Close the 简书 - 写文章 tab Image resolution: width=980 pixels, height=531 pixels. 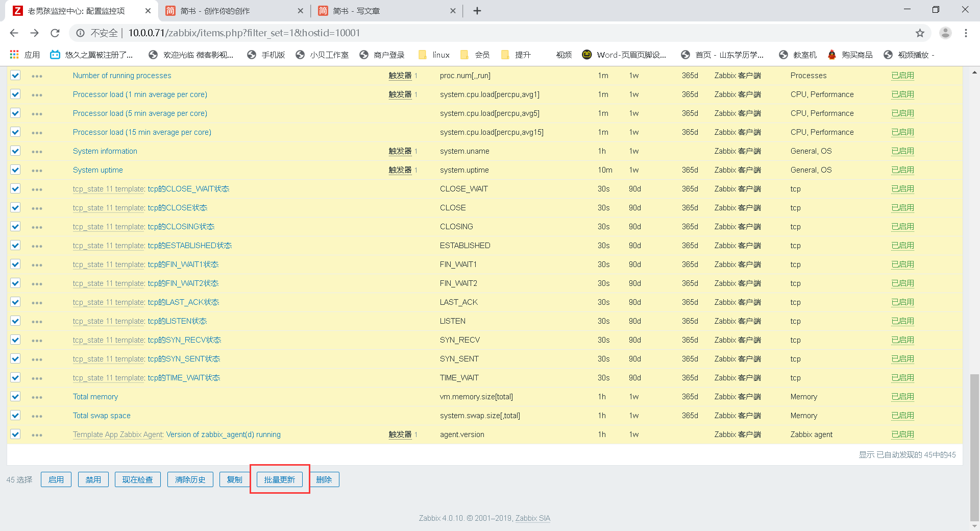(x=453, y=11)
